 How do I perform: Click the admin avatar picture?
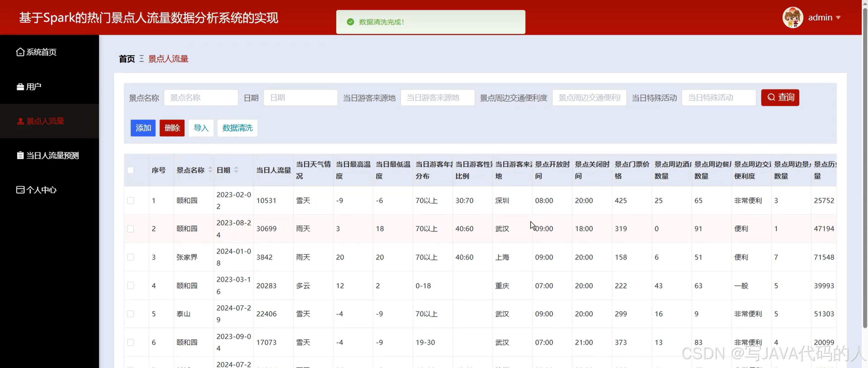pos(793,18)
